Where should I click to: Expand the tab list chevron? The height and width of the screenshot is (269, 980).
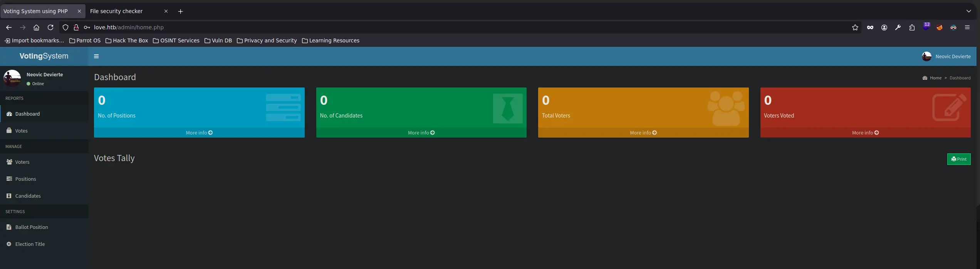coord(968,11)
